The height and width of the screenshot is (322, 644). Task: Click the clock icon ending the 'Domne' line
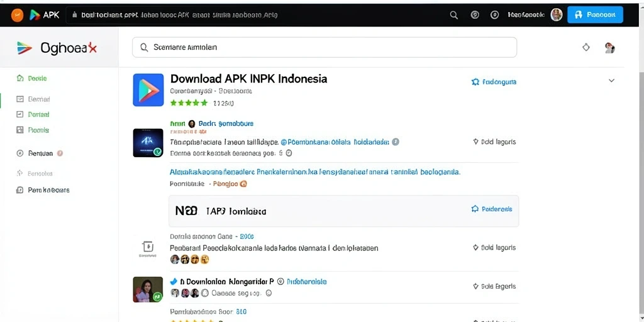(x=289, y=153)
